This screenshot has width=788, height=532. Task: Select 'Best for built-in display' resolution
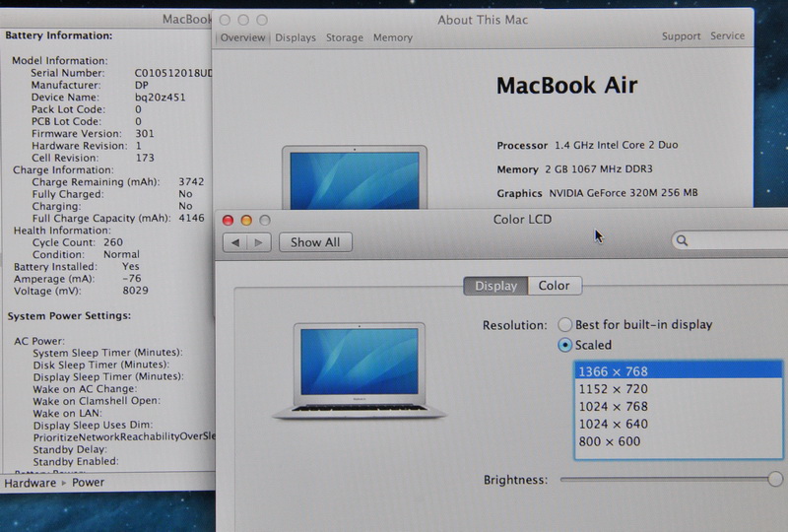pyautogui.click(x=564, y=325)
